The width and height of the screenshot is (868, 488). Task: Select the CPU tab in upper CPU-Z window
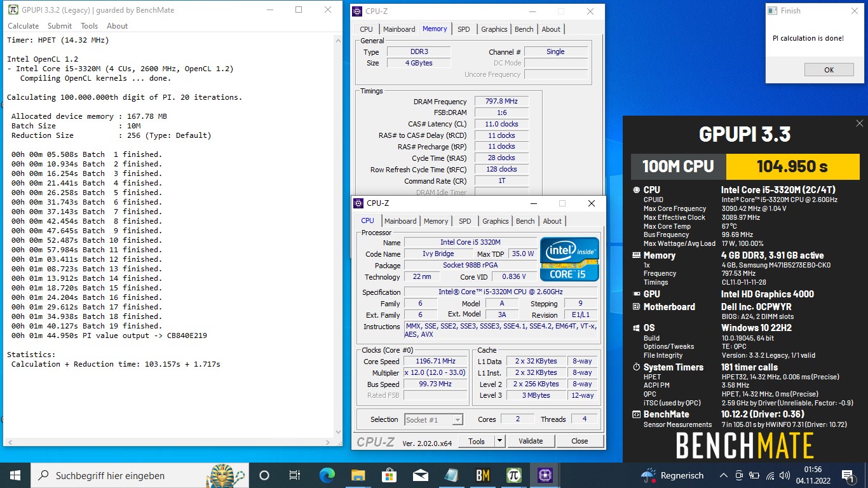pos(366,29)
